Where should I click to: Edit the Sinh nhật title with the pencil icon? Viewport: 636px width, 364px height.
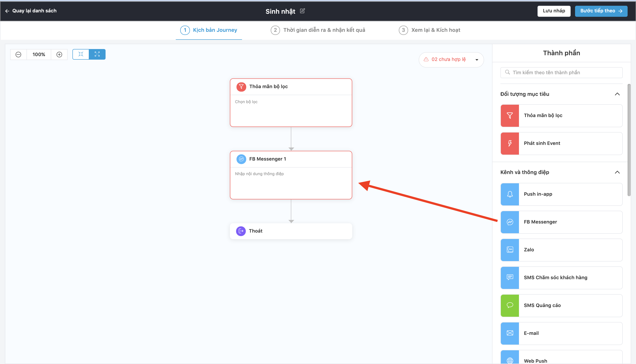click(302, 11)
